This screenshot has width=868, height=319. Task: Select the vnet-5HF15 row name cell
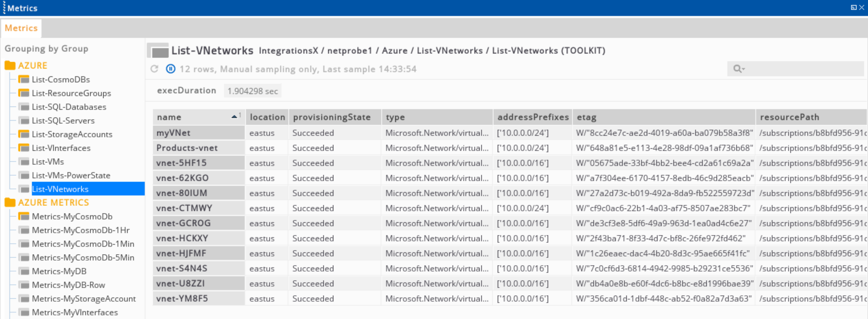pyautogui.click(x=199, y=163)
